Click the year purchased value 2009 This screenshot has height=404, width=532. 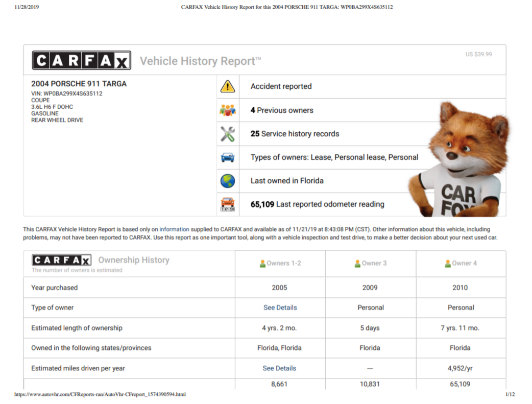[x=370, y=288]
